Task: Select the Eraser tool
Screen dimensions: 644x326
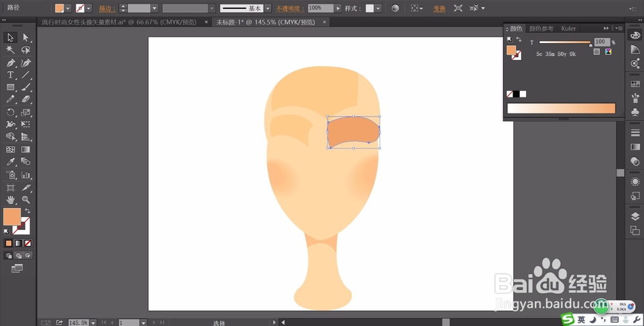Action: coord(26,99)
